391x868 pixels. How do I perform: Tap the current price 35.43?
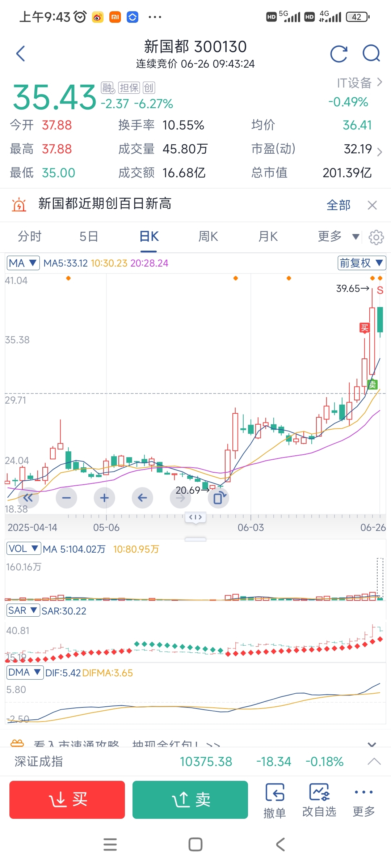click(x=55, y=97)
